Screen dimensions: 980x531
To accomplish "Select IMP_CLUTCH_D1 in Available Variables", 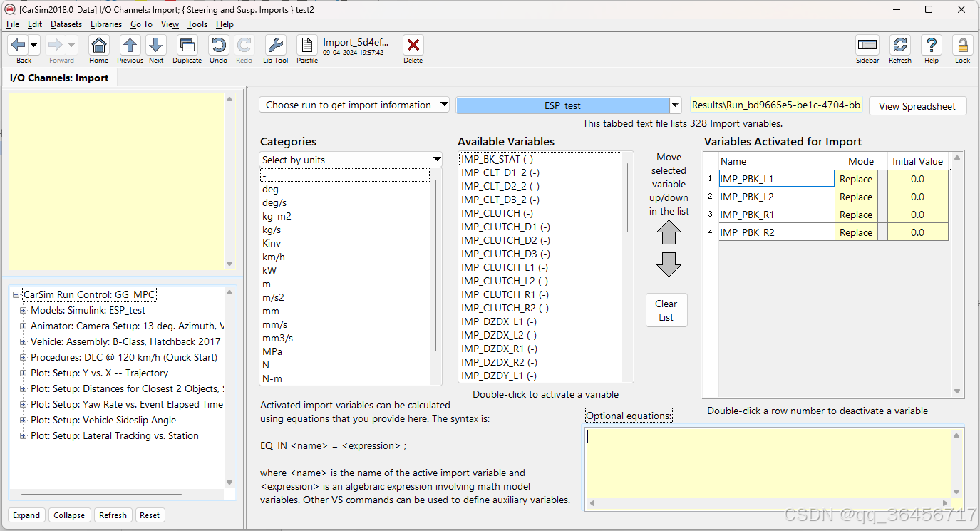I will [x=505, y=227].
